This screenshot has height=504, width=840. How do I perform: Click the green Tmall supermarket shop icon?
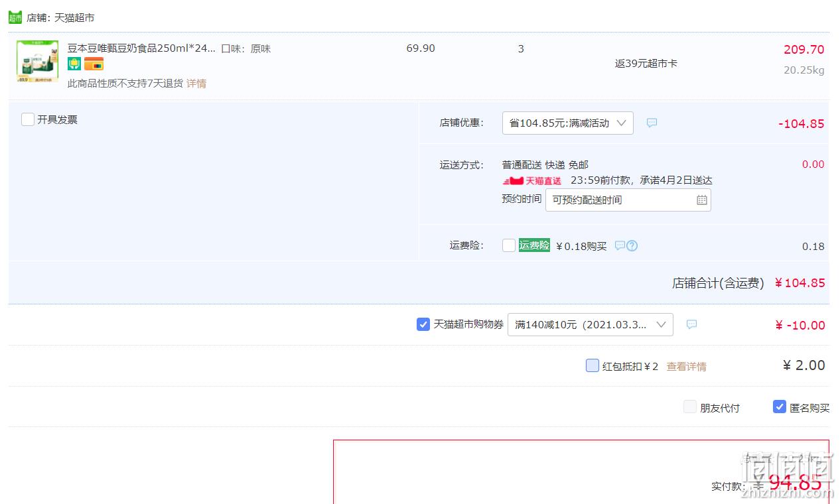point(15,17)
